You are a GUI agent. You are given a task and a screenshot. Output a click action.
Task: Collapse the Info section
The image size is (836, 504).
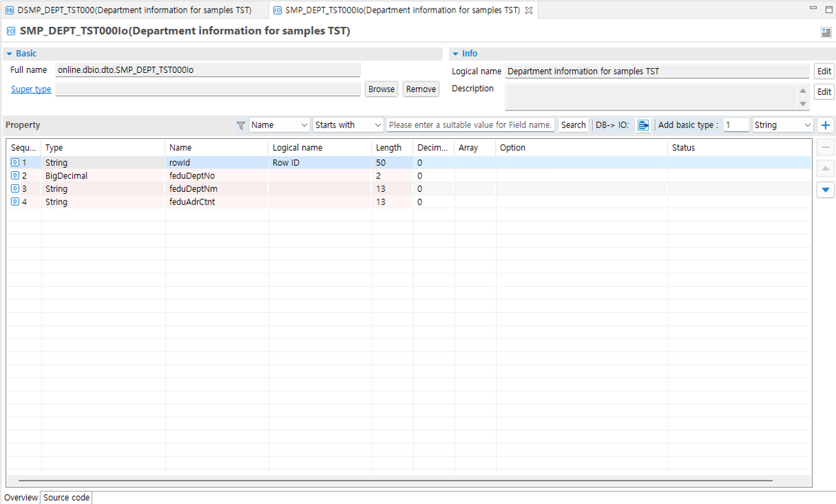pos(456,54)
